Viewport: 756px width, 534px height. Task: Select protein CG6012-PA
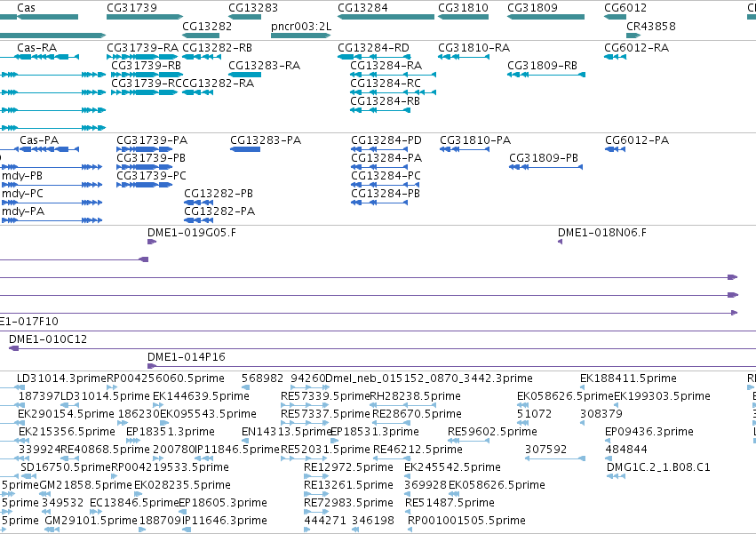[x=637, y=140]
